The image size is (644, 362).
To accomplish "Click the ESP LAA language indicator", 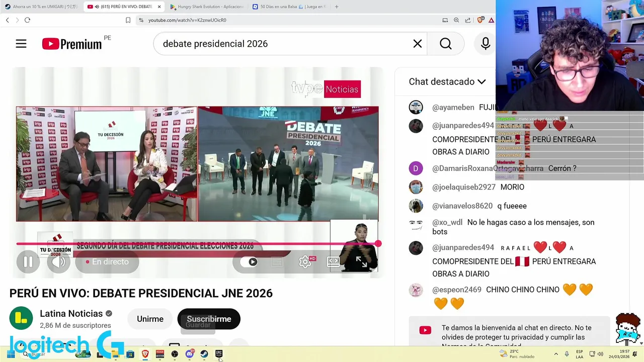I will 580,354.
